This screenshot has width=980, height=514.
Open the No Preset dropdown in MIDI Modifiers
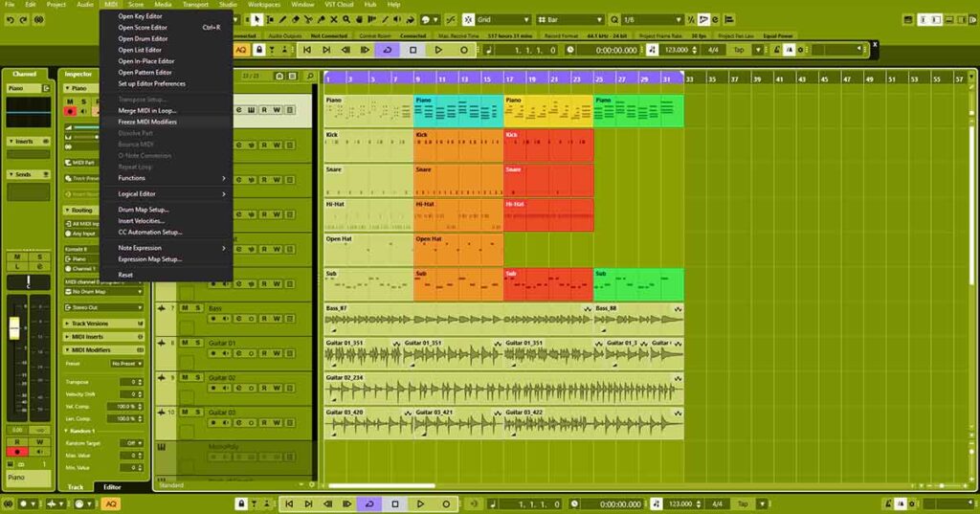coord(127,364)
